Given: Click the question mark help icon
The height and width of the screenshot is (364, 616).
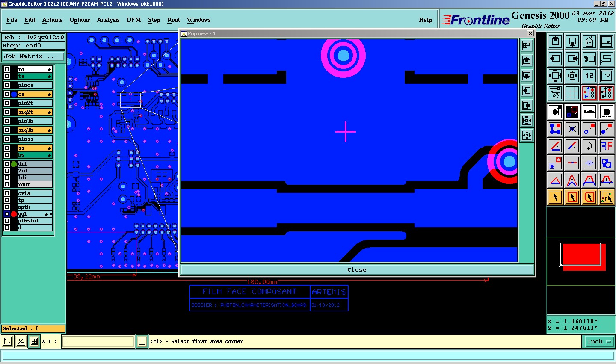Looking at the screenshot, I should (607, 76).
